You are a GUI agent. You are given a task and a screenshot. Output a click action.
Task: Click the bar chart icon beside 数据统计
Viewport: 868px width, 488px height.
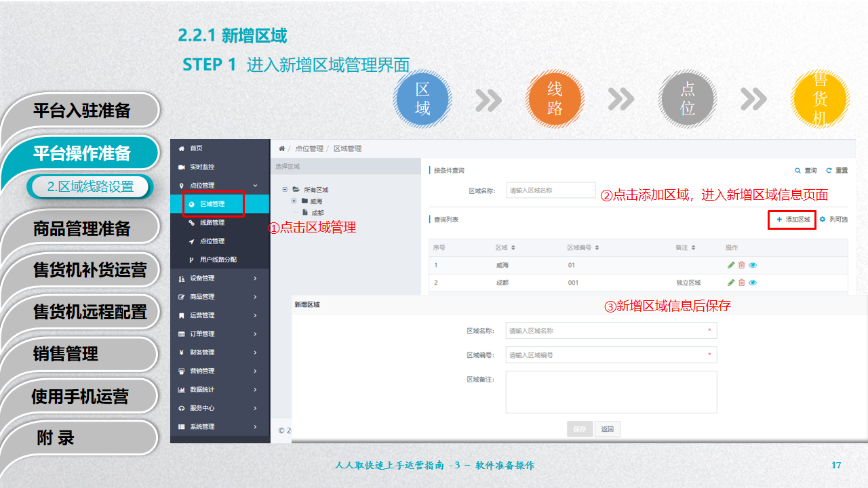click(181, 390)
